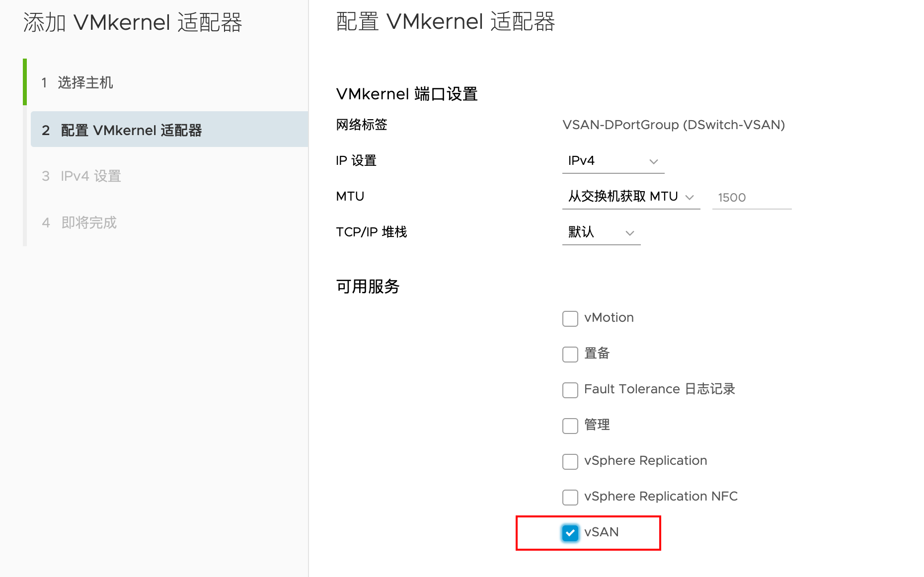Jump to step 4 即将完成
Viewport: 924px width, 577px height.
[89, 222]
